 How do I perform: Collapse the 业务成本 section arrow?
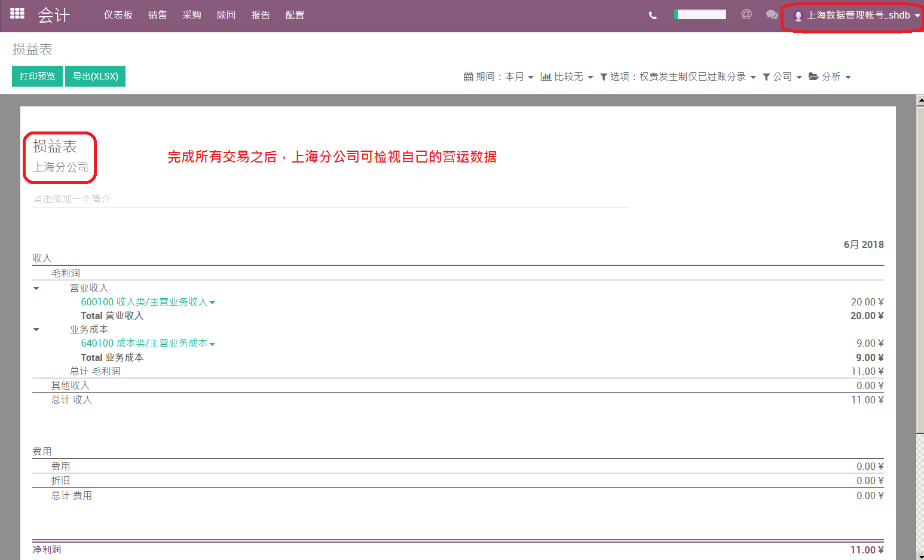36,330
